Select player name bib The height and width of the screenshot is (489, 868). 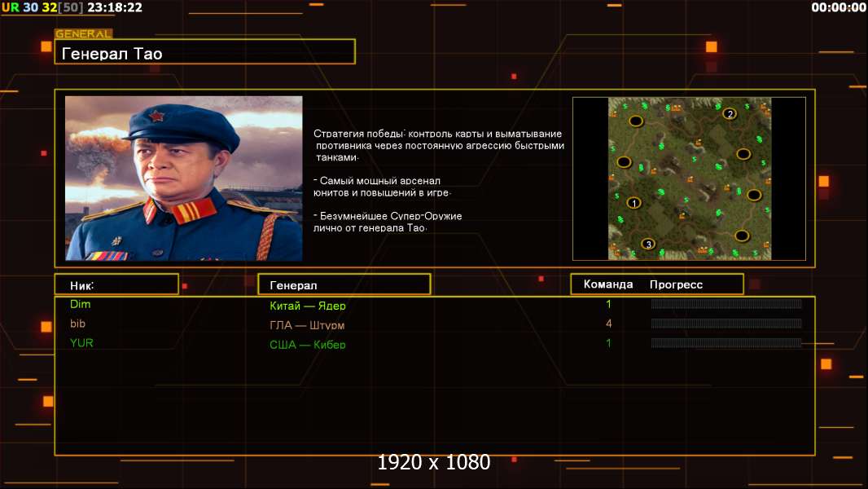[77, 324]
